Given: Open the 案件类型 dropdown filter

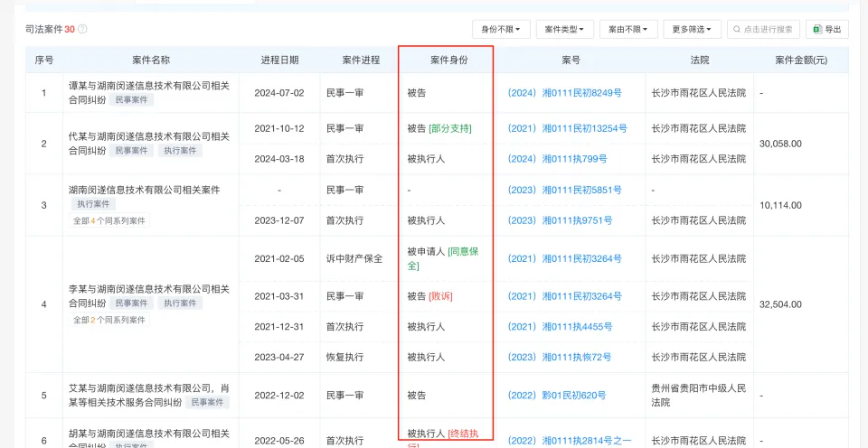Looking at the screenshot, I should (x=564, y=29).
